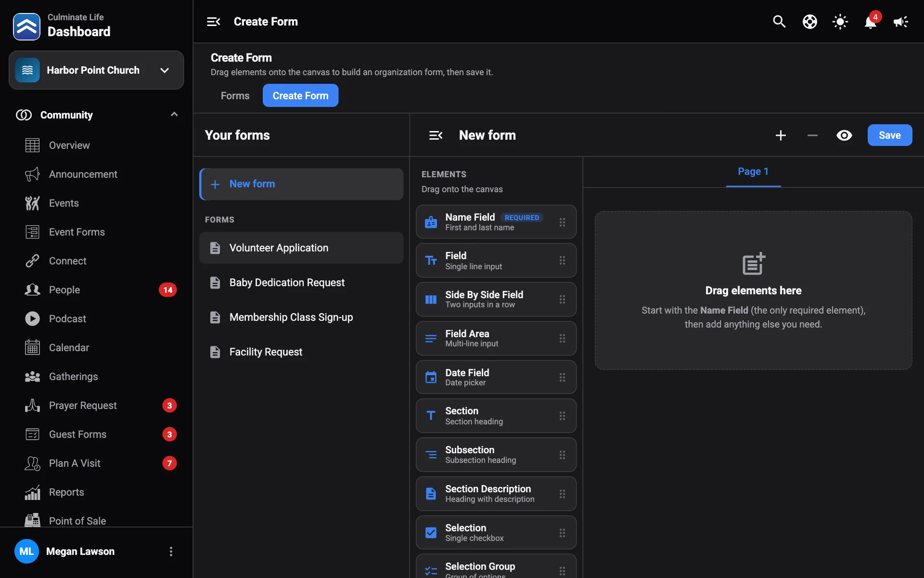Screen dimensions: 924x578
Task: Click the help lifebuoy icon
Action: 810,22
